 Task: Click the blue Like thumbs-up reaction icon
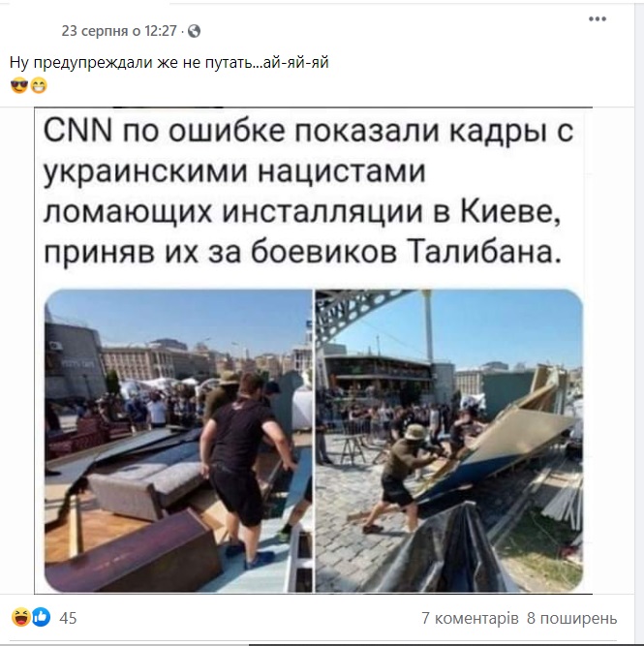click(x=41, y=617)
